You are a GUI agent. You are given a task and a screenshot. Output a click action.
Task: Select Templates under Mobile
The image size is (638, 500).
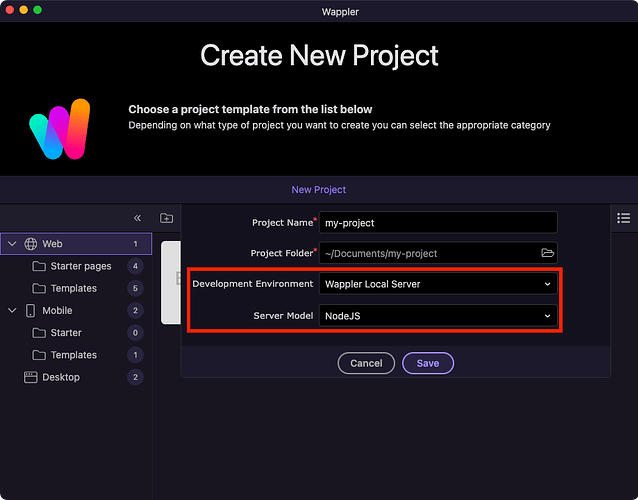(73, 355)
